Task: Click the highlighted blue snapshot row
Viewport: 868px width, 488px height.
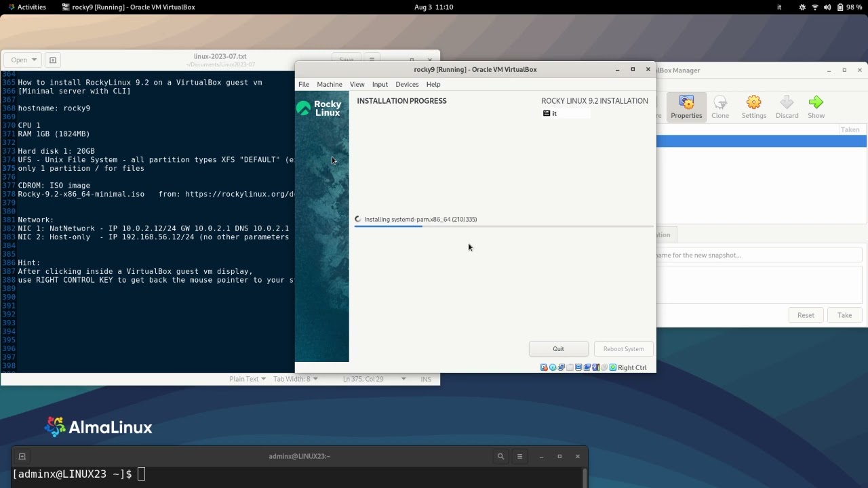Action: point(762,141)
